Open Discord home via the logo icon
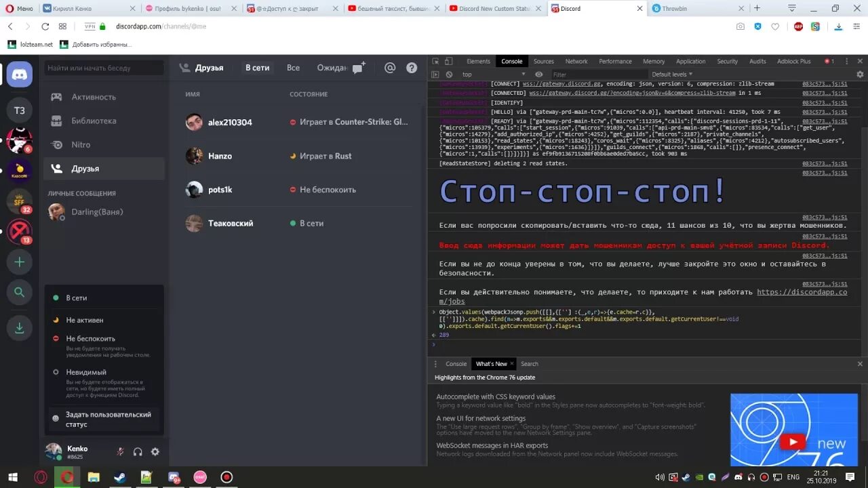 pyautogui.click(x=20, y=74)
